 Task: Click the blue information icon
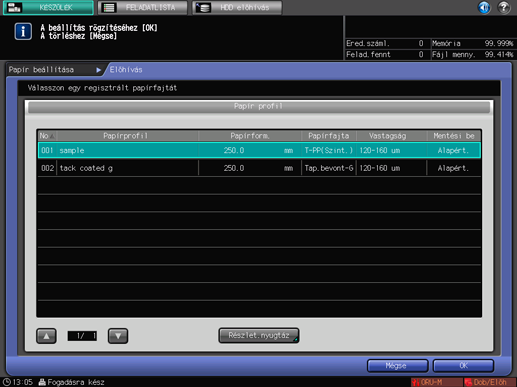(23, 31)
